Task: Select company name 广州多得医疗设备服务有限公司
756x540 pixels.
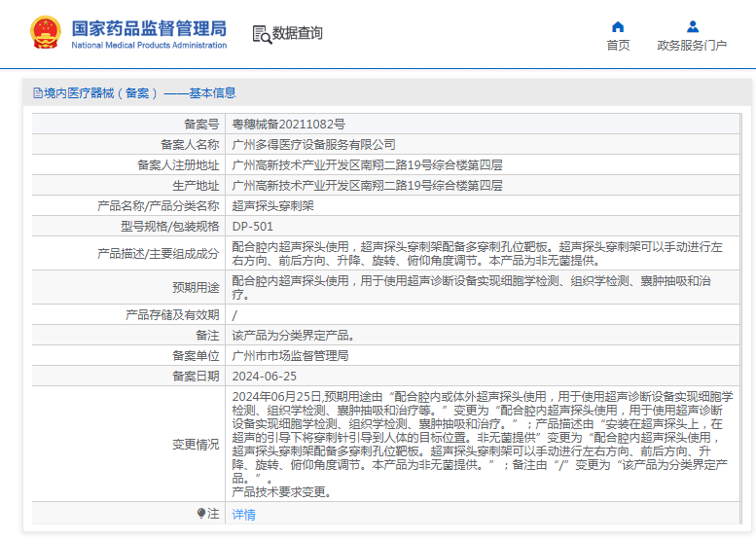Action: pos(313,145)
